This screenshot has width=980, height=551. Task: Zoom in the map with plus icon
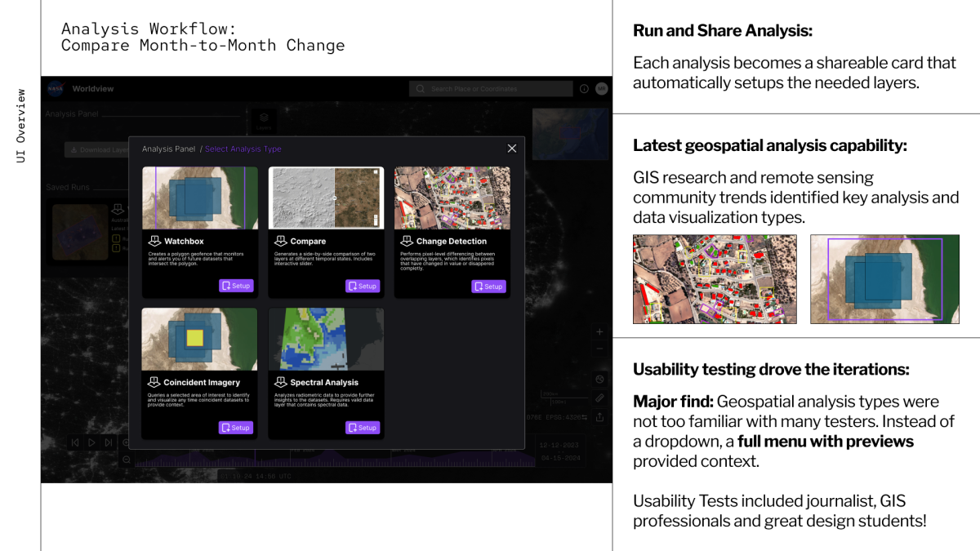[599, 332]
